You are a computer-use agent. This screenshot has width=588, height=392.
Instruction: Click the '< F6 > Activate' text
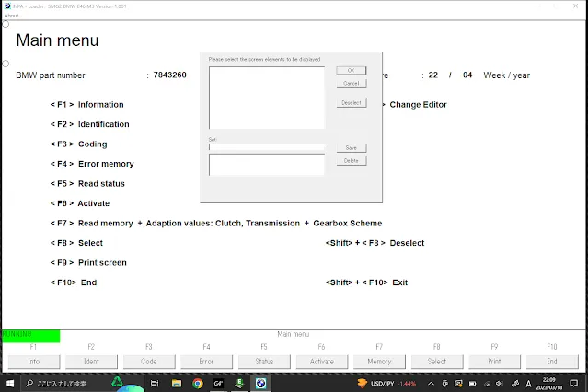pos(80,203)
